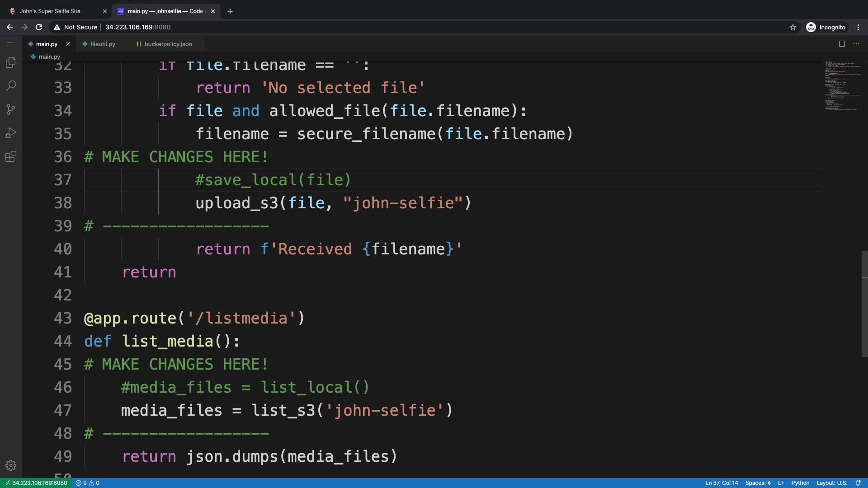Switch to the fileutil.py tab
868x488 pixels.
click(x=102, y=44)
